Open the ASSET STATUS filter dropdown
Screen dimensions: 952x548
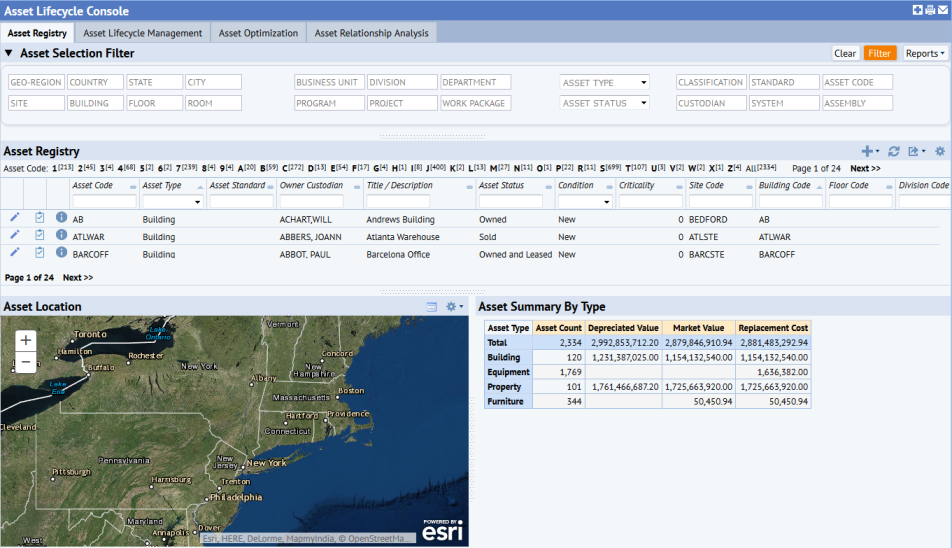tap(605, 103)
